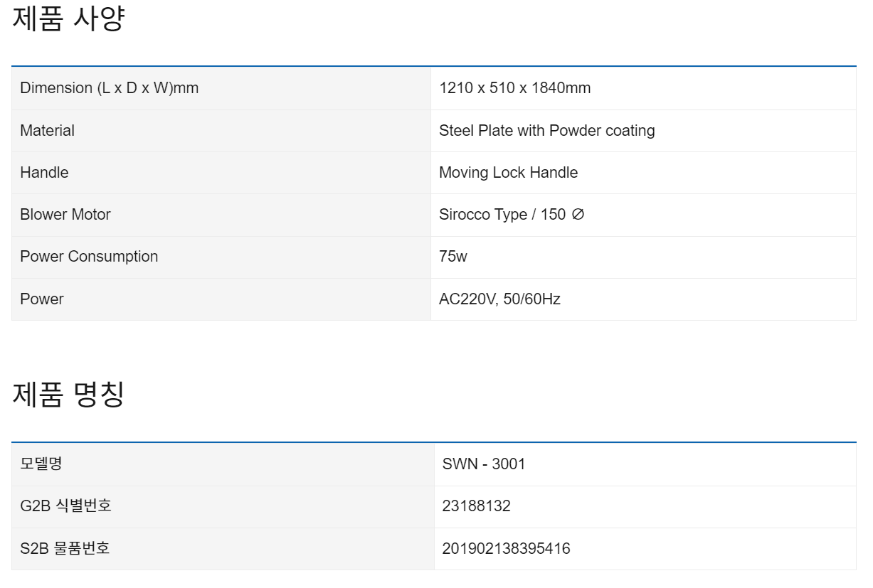Click the 제품 명칭 heading
The image size is (873, 588).
(x=68, y=395)
